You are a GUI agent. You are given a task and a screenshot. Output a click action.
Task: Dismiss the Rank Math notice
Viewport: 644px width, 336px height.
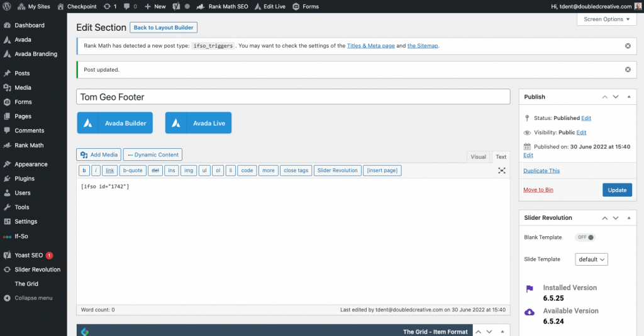click(628, 46)
